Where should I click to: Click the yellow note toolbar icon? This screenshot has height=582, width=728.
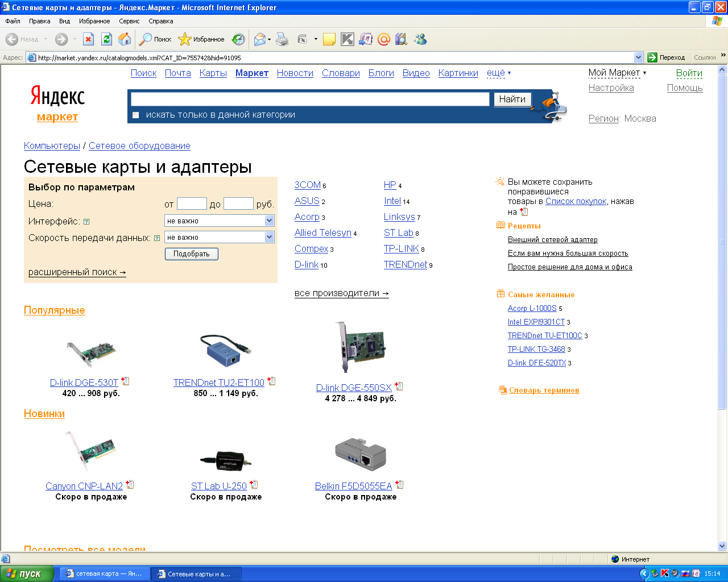329,39
